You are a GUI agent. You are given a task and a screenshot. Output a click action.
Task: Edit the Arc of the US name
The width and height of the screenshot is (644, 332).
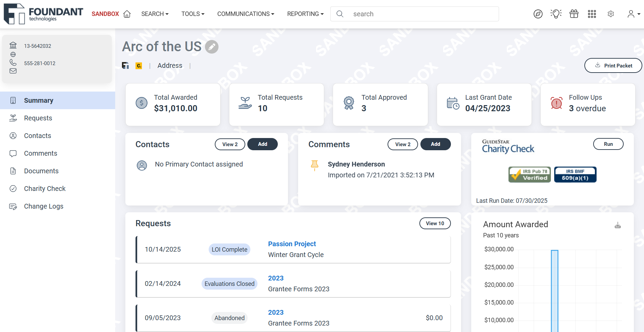click(x=212, y=47)
